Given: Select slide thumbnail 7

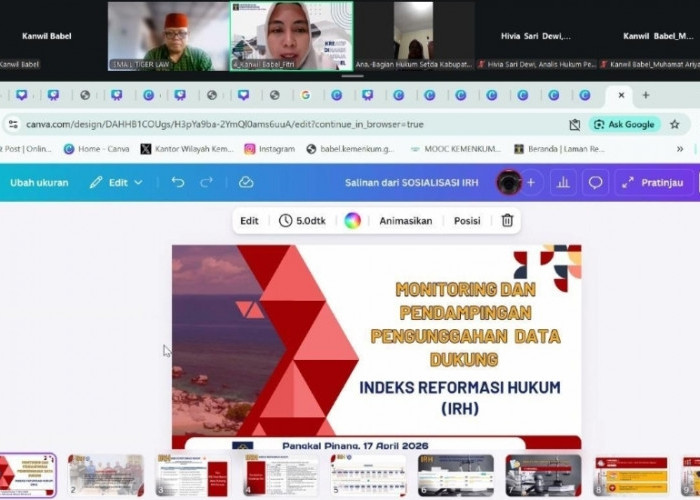Looking at the screenshot, I should (543, 475).
